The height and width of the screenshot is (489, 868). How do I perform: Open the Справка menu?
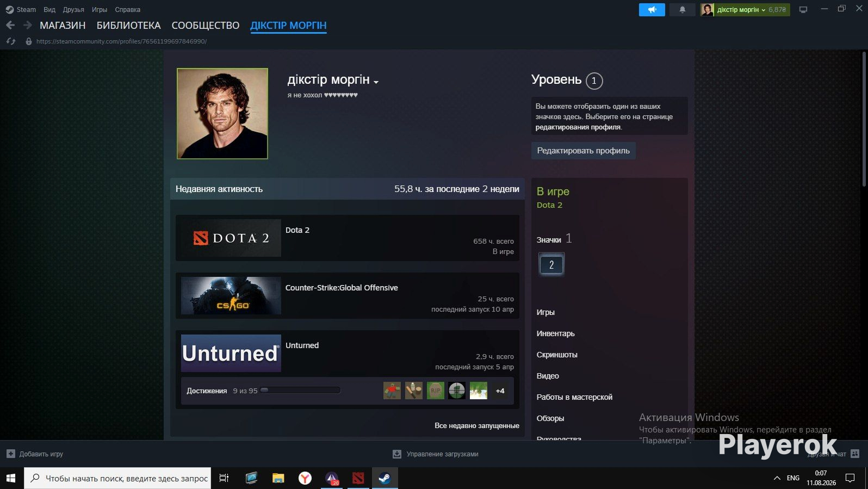tap(128, 9)
